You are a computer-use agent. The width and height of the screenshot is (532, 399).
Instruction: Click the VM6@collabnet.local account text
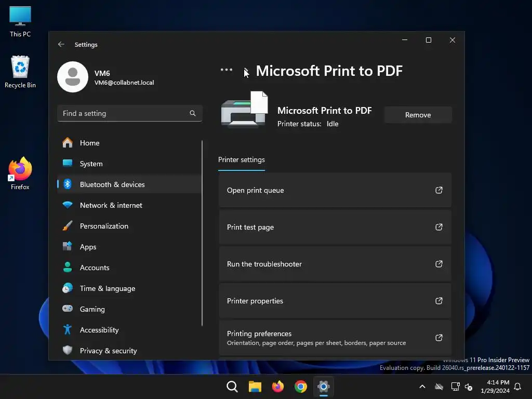click(x=124, y=83)
